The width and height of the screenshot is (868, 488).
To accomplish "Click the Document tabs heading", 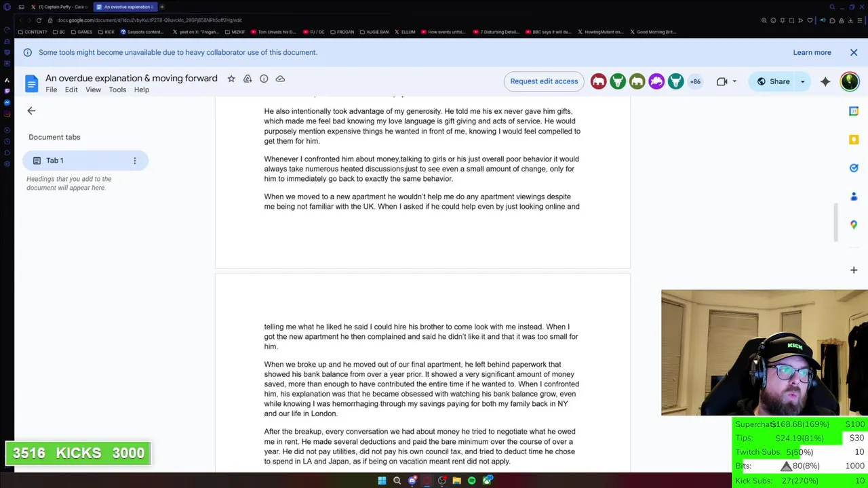I will tap(54, 137).
